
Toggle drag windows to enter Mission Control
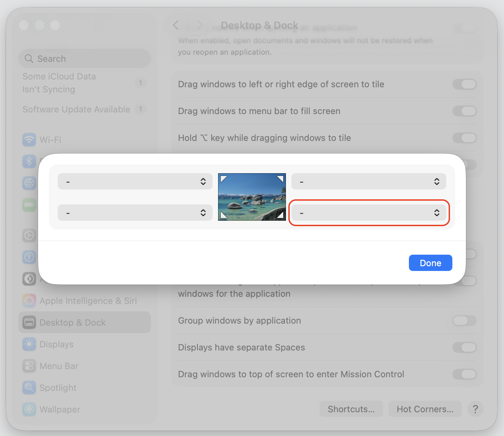(464, 374)
